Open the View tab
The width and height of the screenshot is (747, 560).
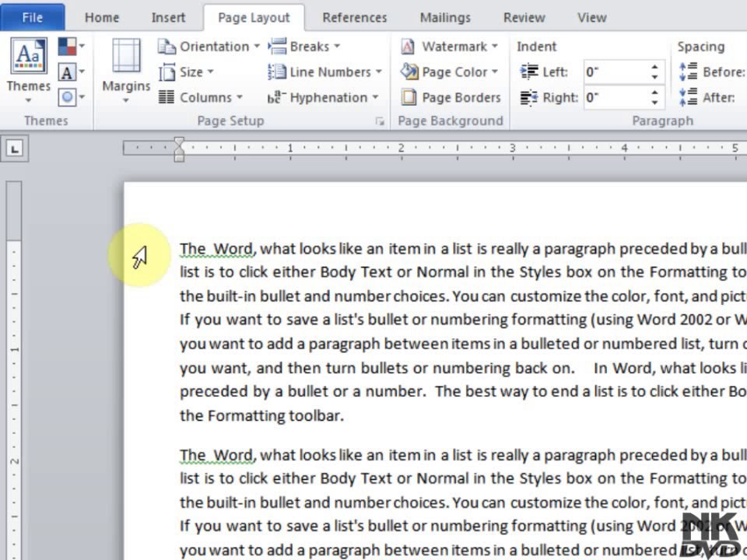pyautogui.click(x=591, y=18)
